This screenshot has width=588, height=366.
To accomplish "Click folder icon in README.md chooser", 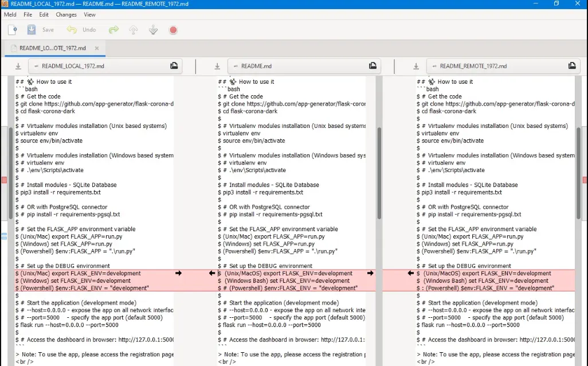I will 373,66.
